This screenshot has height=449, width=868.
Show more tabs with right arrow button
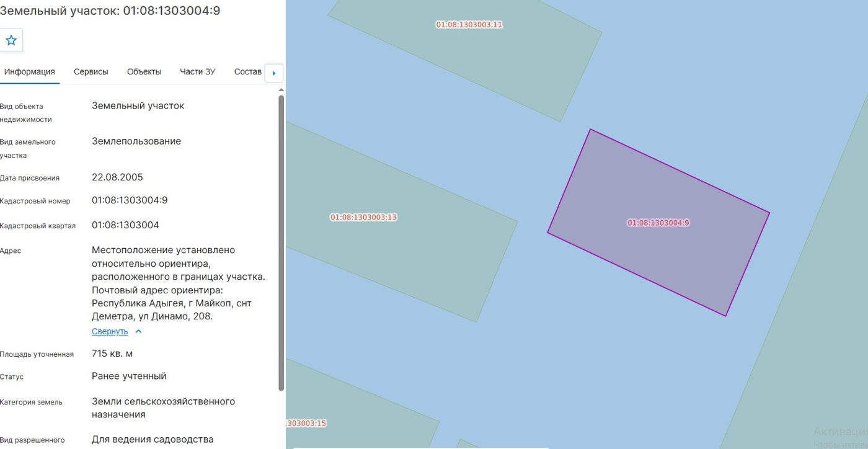tap(274, 73)
